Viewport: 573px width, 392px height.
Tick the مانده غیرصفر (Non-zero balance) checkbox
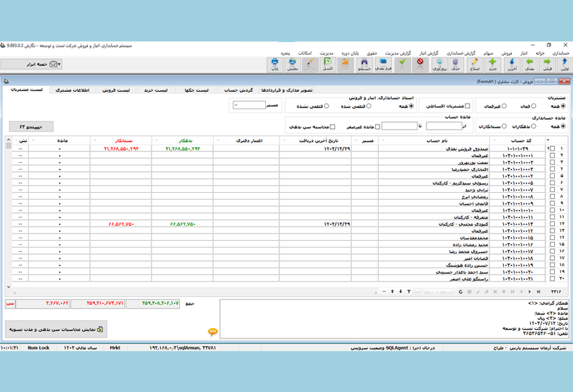[x=378, y=127]
